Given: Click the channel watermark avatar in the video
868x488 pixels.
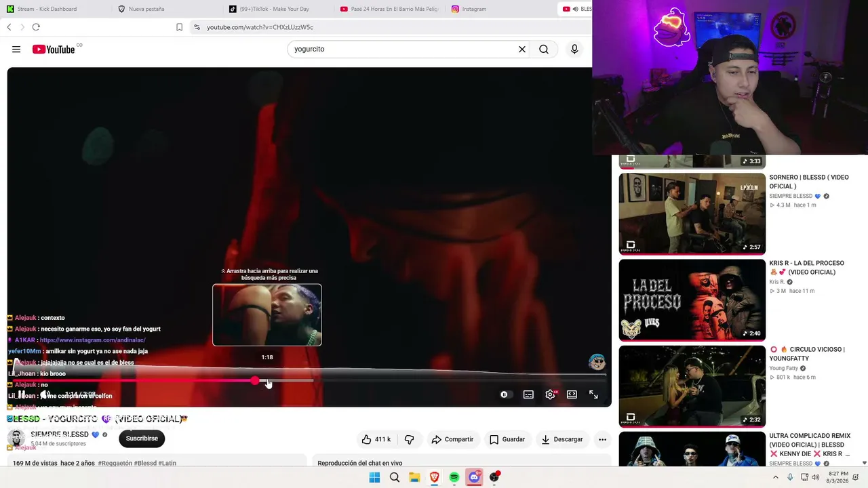Looking at the screenshot, I should [597, 362].
